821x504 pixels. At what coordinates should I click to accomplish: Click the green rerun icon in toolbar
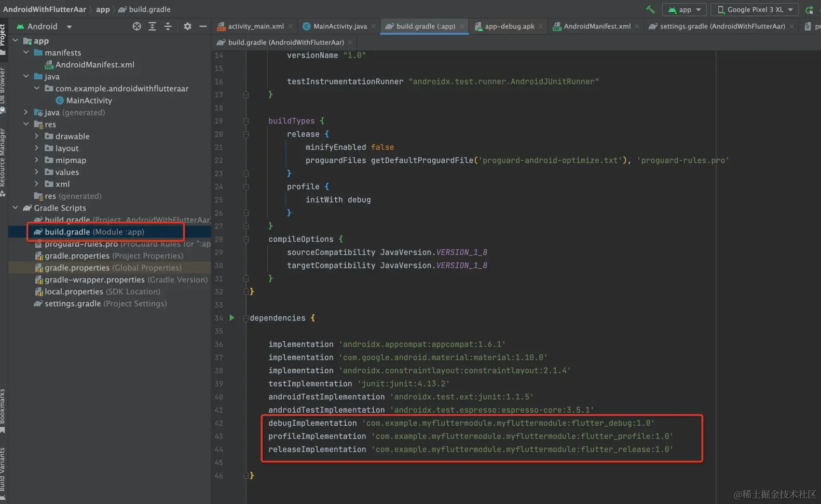pos(809,10)
